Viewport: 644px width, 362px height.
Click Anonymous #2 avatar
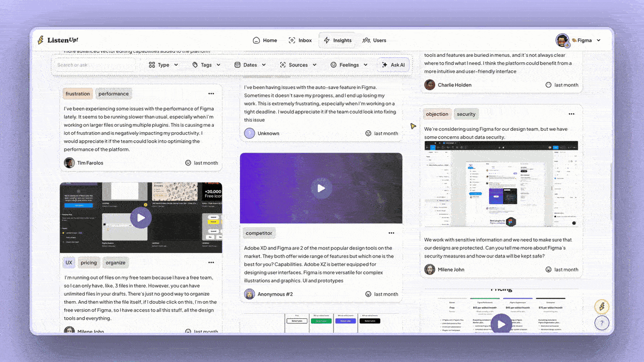pos(250,294)
